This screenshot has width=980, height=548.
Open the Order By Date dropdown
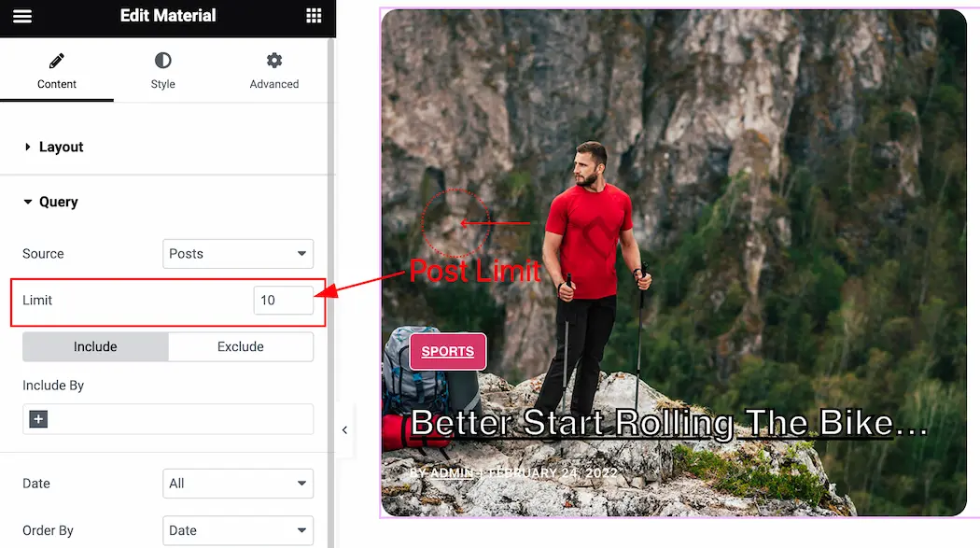click(x=237, y=530)
